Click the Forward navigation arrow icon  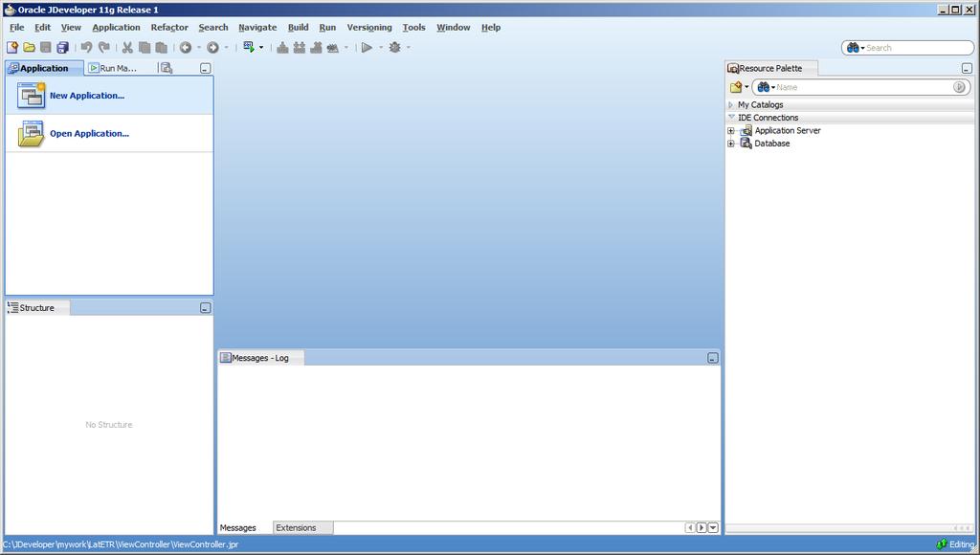tap(213, 48)
